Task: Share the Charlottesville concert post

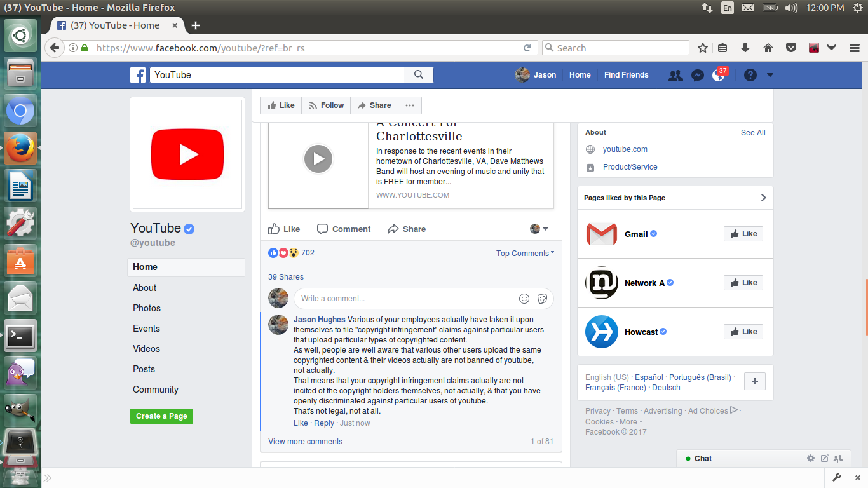Action: tap(407, 229)
